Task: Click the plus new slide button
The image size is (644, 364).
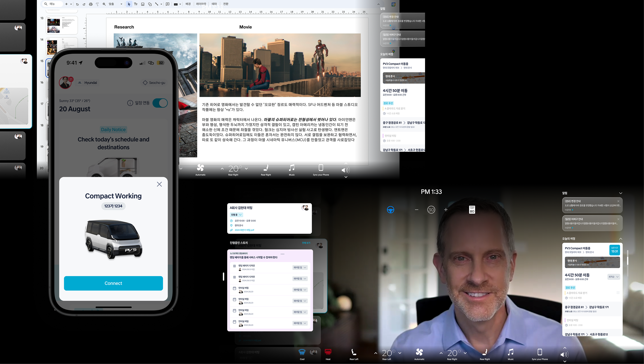Action: [66, 4]
